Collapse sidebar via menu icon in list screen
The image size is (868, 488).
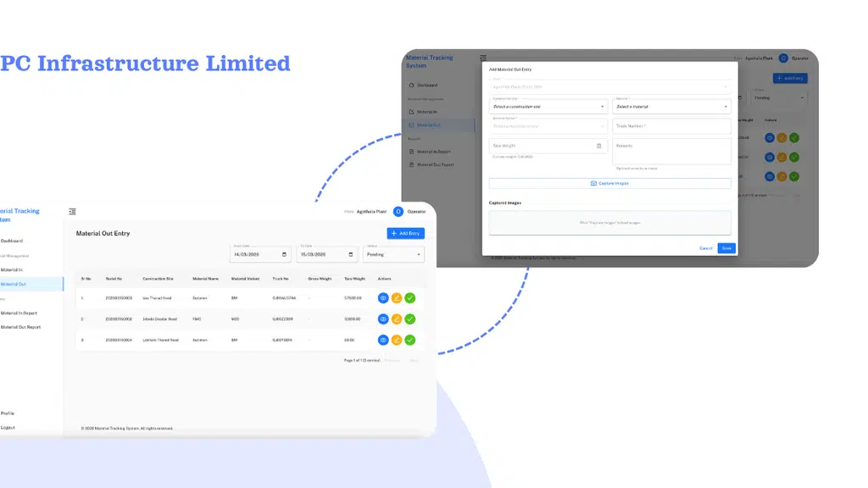[x=73, y=211]
